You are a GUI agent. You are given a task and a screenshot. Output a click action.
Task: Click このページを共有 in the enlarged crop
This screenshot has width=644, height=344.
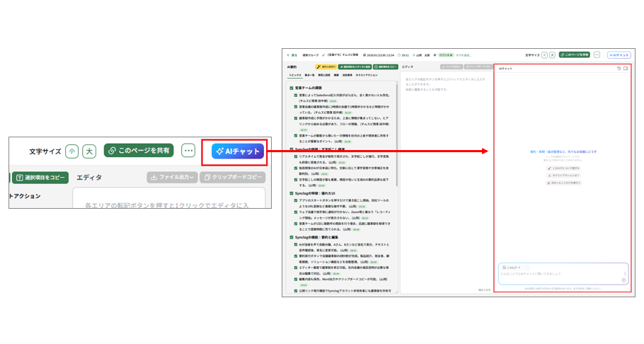[x=139, y=151]
